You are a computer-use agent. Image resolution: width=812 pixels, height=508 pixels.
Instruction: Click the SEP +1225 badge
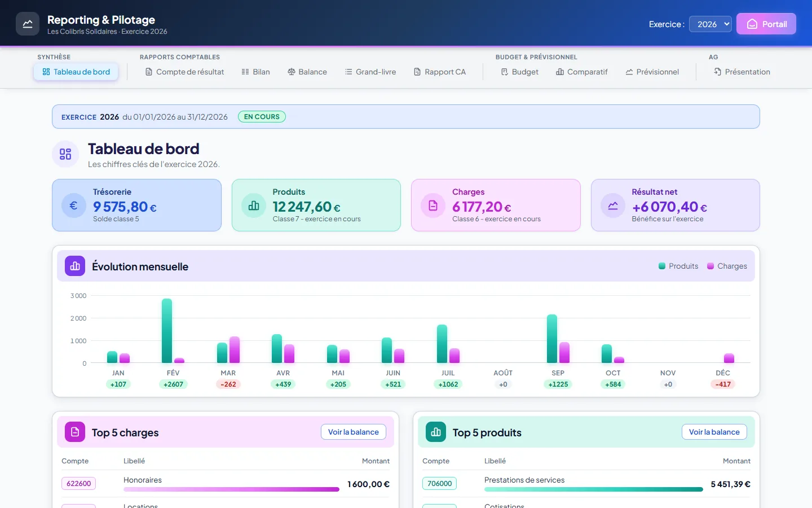click(x=558, y=384)
